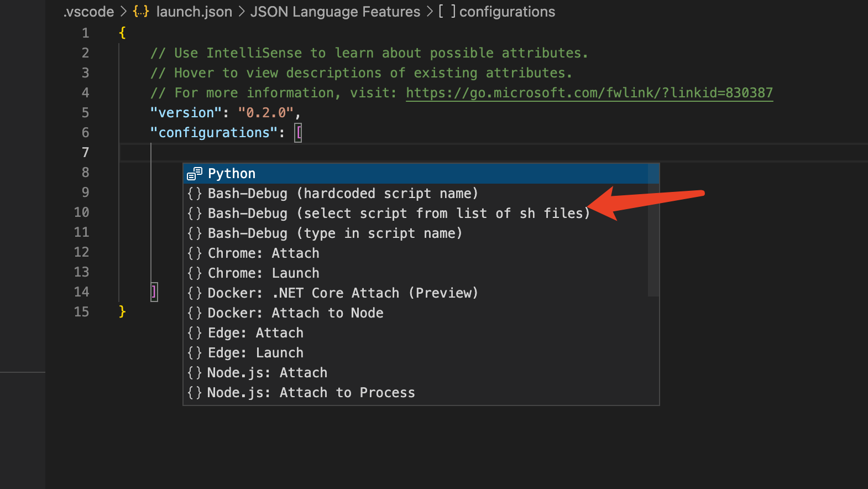The height and width of the screenshot is (489, 868).
Task: Click the braces icon beside Edge: Launch
Action: tap(195, 353)
